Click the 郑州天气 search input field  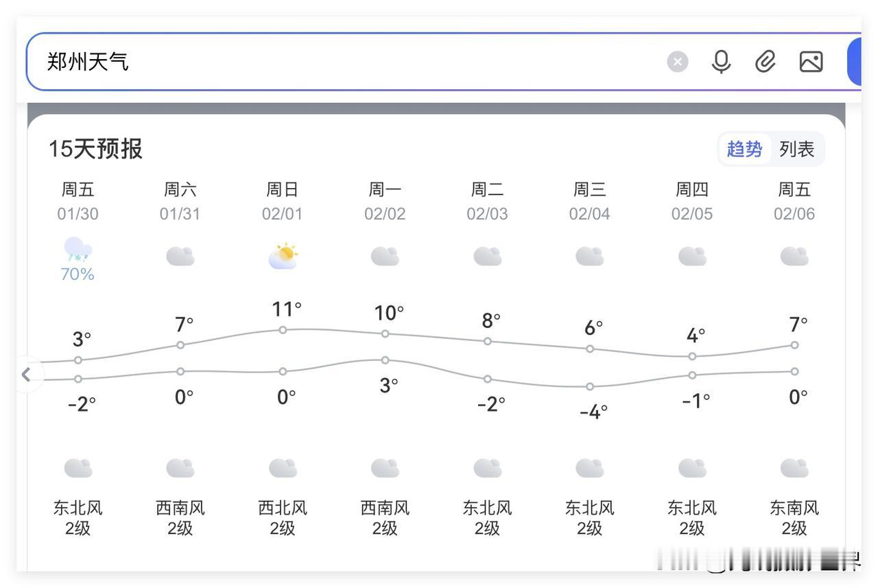pyautogui.click(x=343, y=62)
